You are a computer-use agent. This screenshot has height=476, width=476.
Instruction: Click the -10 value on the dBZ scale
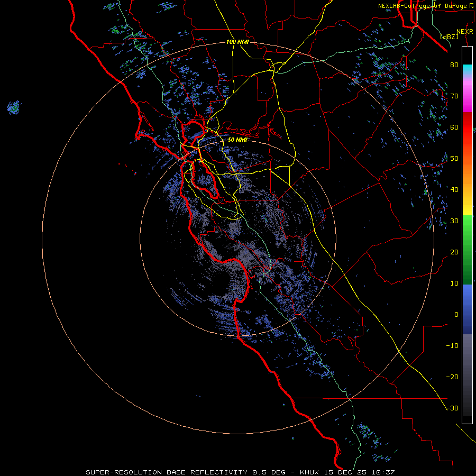pyautogui.click(x=452, y=345)
